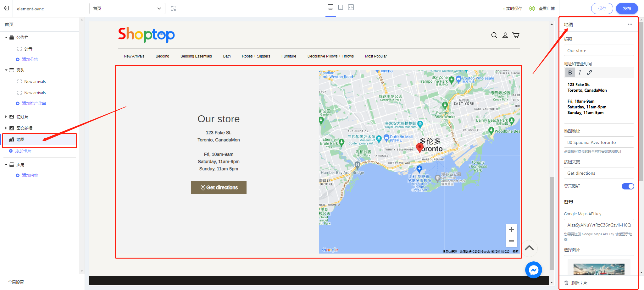The image size is (644, 290).
Task: Toggle the 显示图钉 show pin switch
Action: point(628,186)
